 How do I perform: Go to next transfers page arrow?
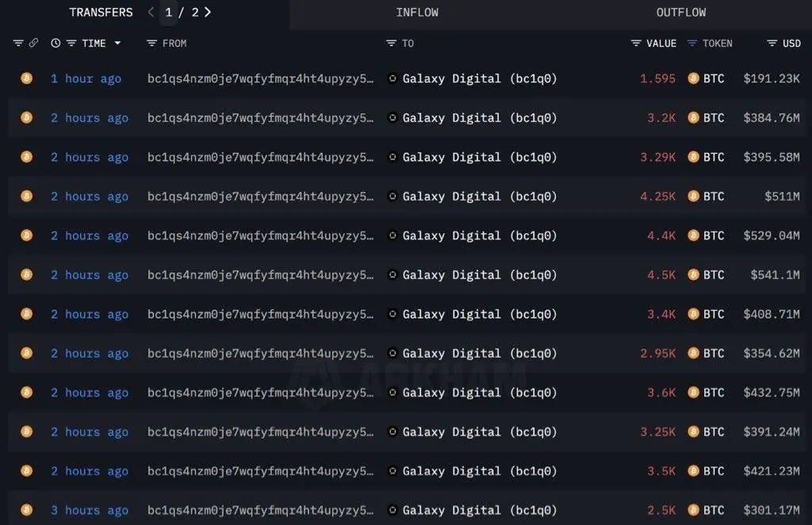tap(208, 12)
